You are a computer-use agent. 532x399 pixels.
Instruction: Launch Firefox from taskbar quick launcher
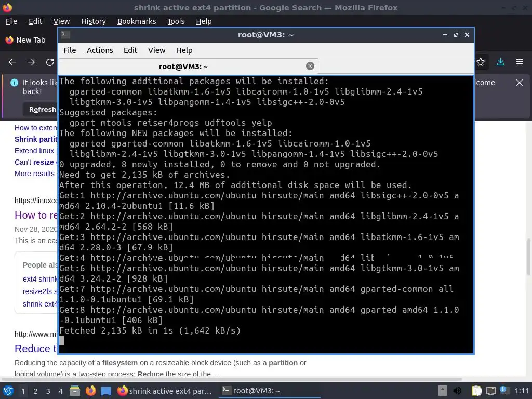click(x=90, y=391)
